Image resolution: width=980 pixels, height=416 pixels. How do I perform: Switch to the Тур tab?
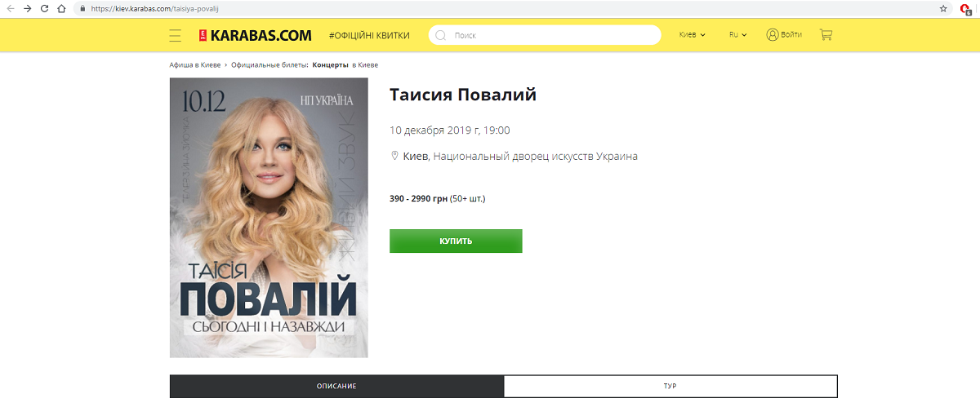point(670,386)
